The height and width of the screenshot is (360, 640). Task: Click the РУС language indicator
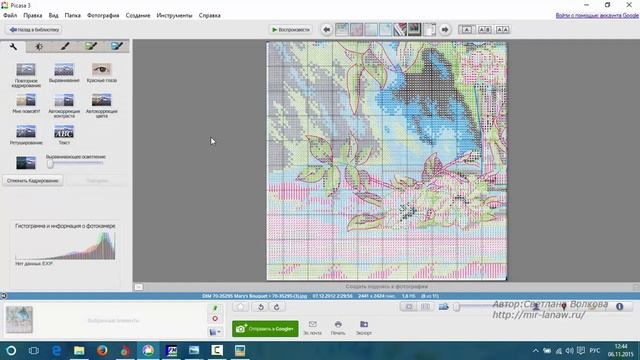pyautogui.click(x=595, y=351)
